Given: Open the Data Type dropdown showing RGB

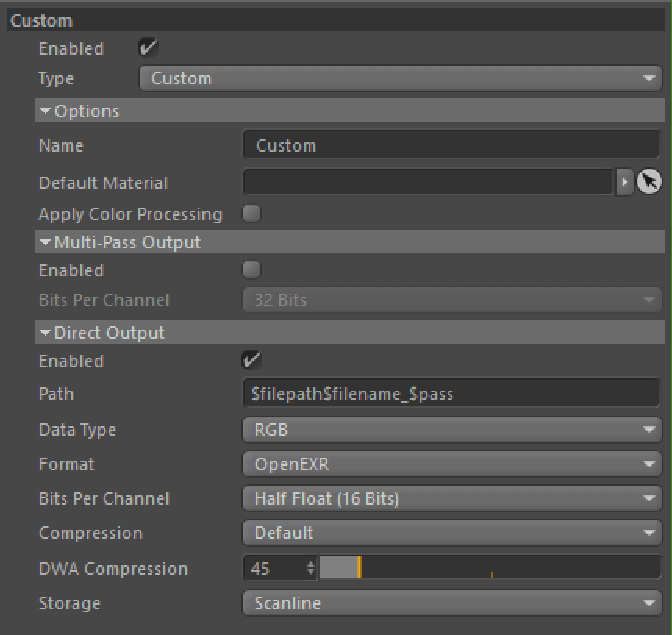Looking at the screenshot, I should pos(452,430).
